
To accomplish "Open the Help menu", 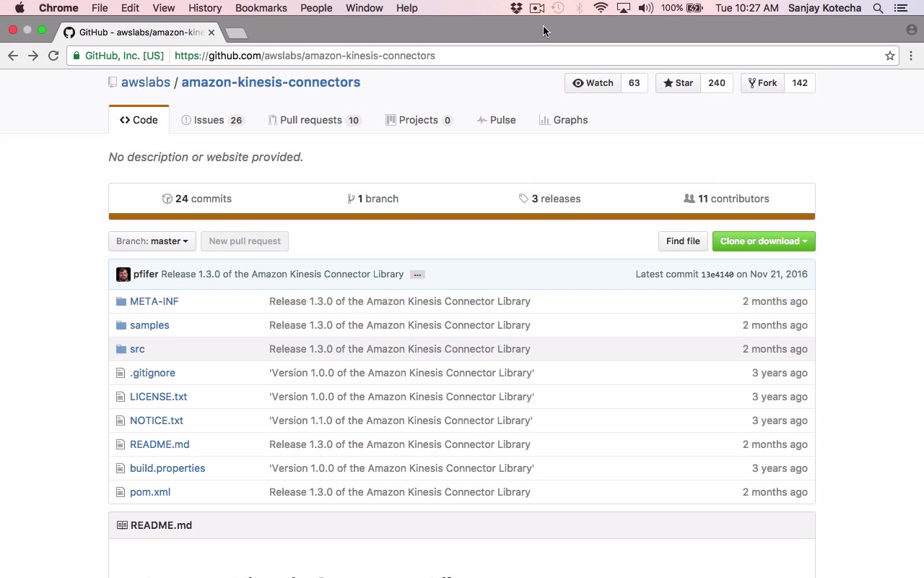I will (x=407, y=8).
